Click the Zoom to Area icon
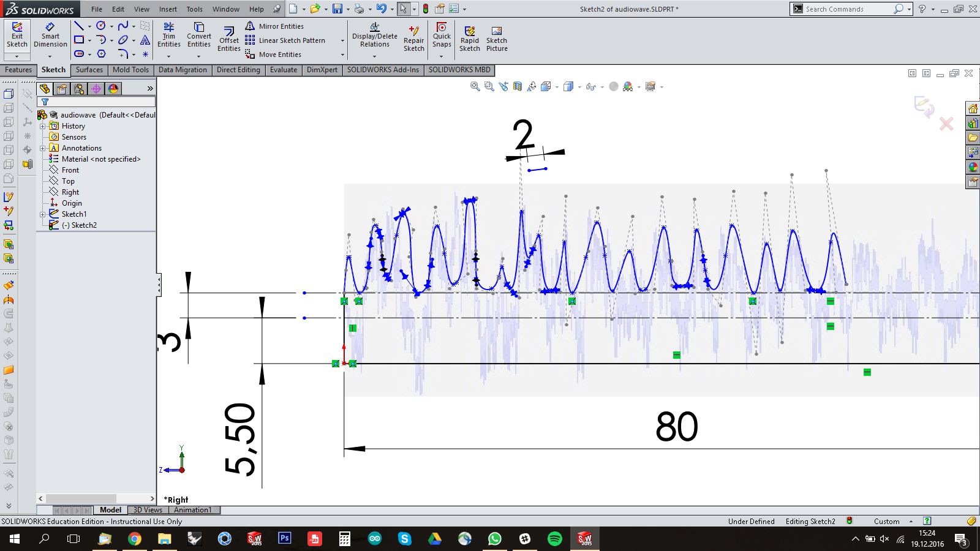Viewport: 980px width, 551px height. tap(489, 86)
